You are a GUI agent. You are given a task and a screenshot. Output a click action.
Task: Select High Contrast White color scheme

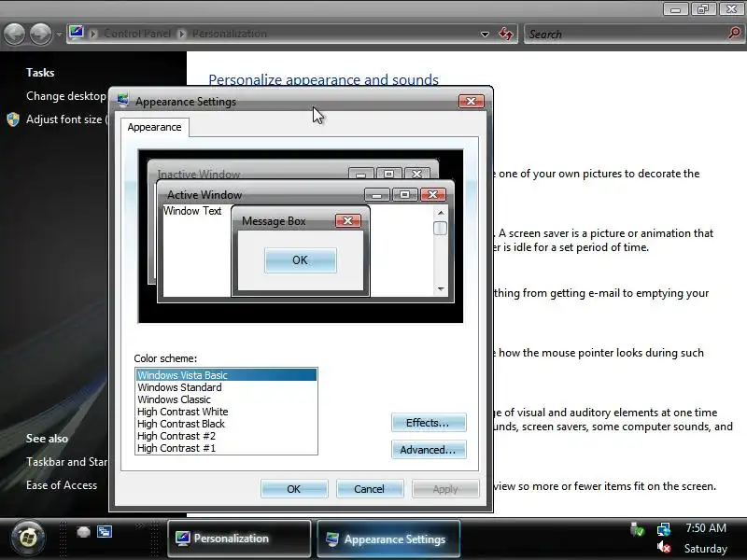coord(226,412)
